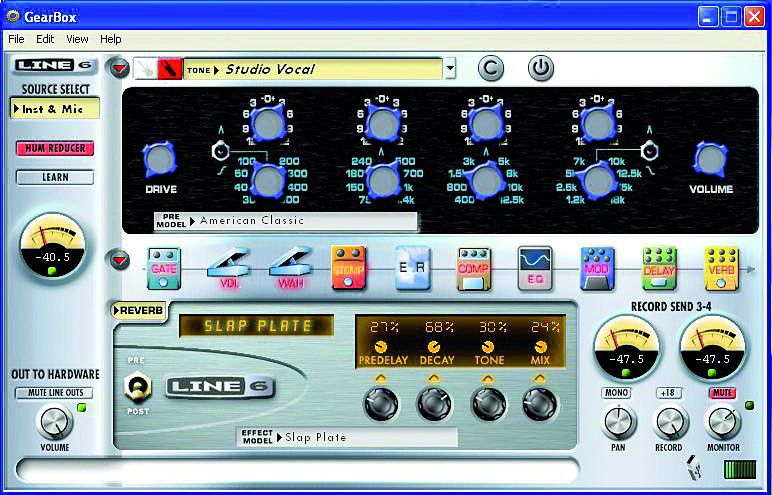Screen dimensions: 772x495
Task: Click the USB connection icon
Action: pyautogui.click(x=695, y=468)
